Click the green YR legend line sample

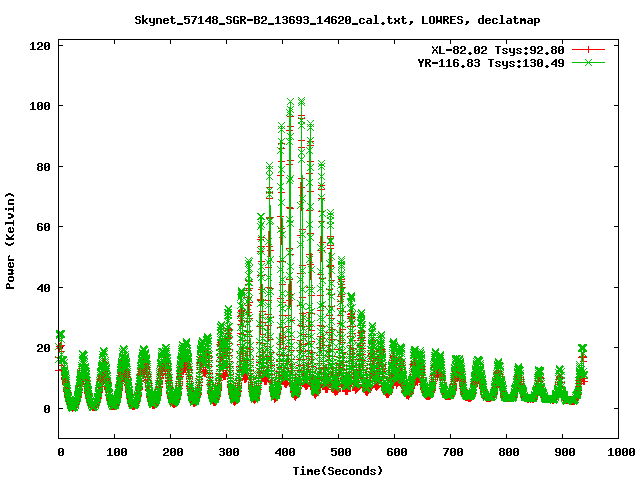588,62
